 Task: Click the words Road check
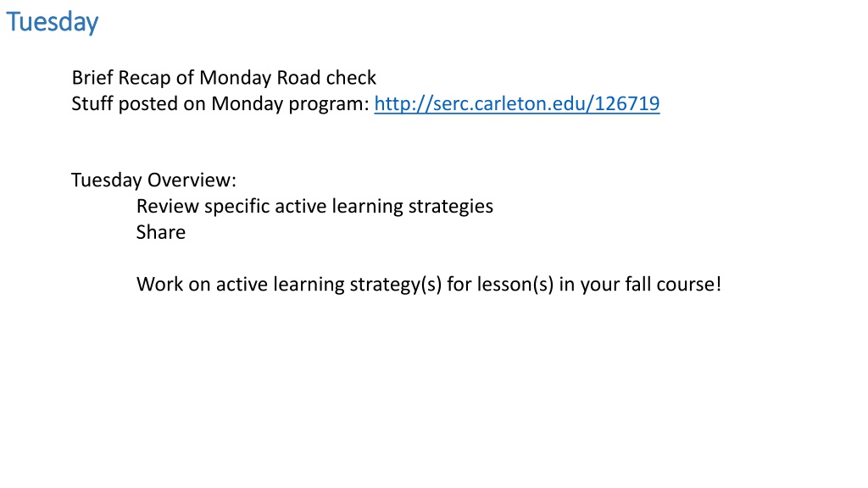coord(326,77)
